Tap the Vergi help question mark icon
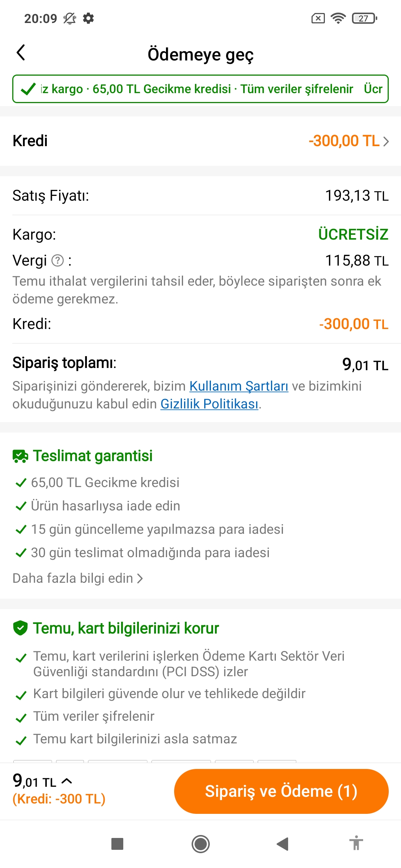This screenshot has height=868, width=401. tap(58, 261)
